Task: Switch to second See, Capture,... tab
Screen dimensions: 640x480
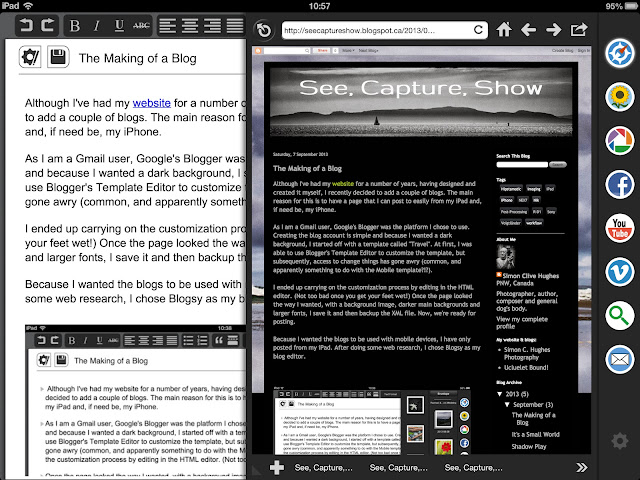Action: tap(398, 468)
